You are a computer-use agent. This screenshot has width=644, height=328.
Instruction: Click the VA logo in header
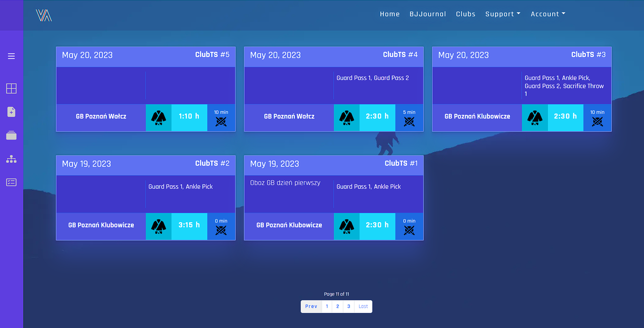[44, 16]
